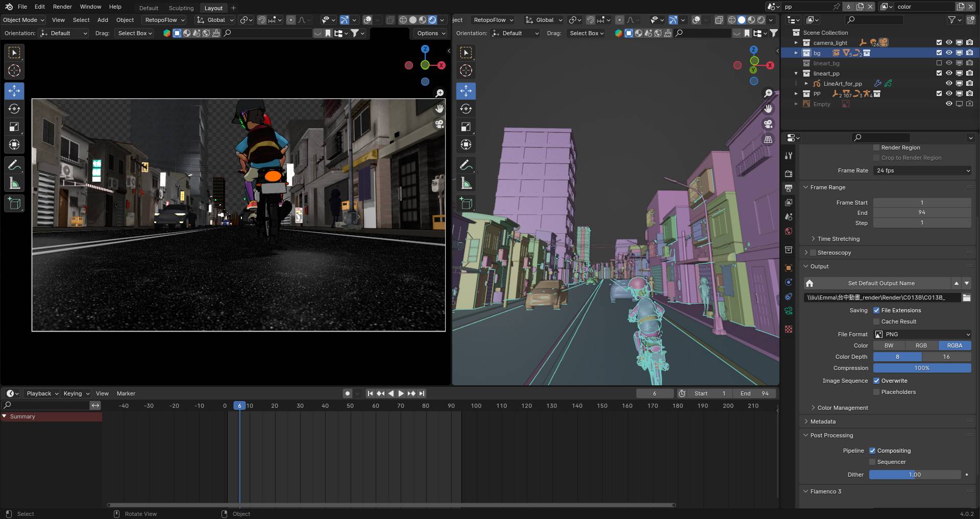Switch to the Sculpting workspace tab
Image resolution: width=980 pixels, height=519 pixels.
tap(181, 8)
